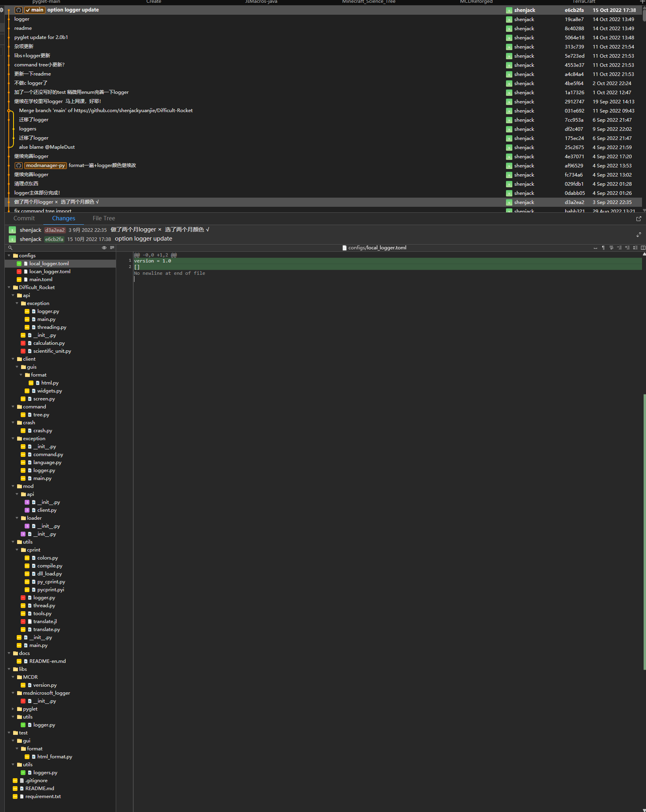Select the Merge branch 'main' commit row

pos(323,111)
